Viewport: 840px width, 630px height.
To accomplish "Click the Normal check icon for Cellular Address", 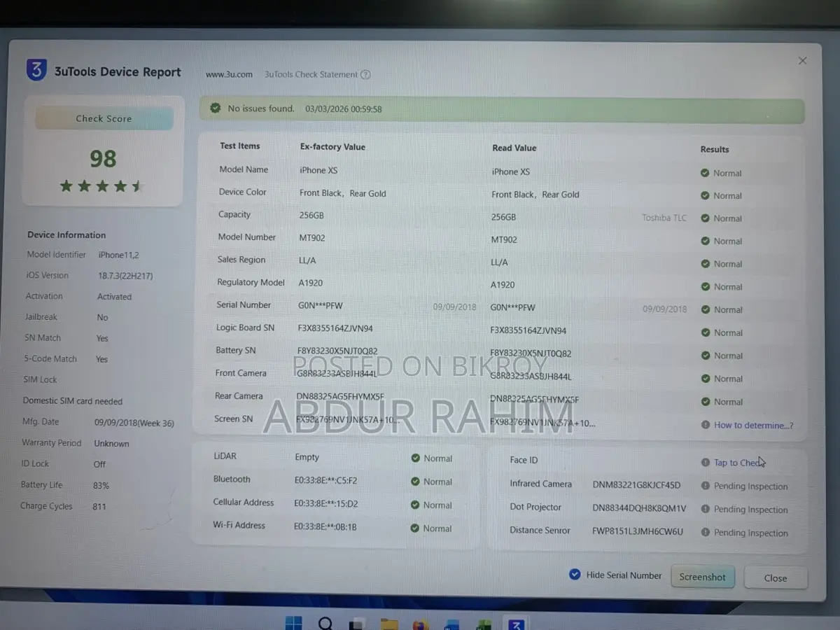I will (415, 505).
